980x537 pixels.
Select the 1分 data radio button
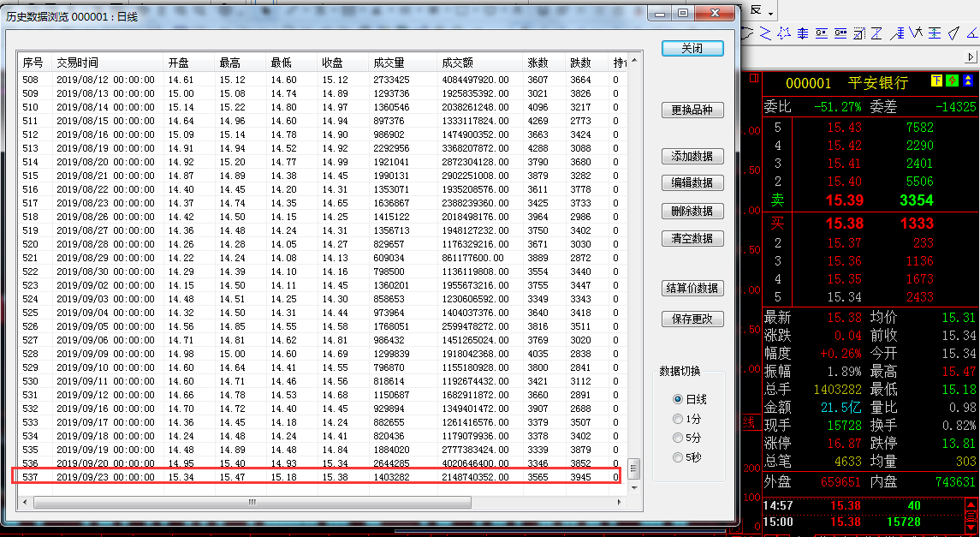[x=678, y=419]
